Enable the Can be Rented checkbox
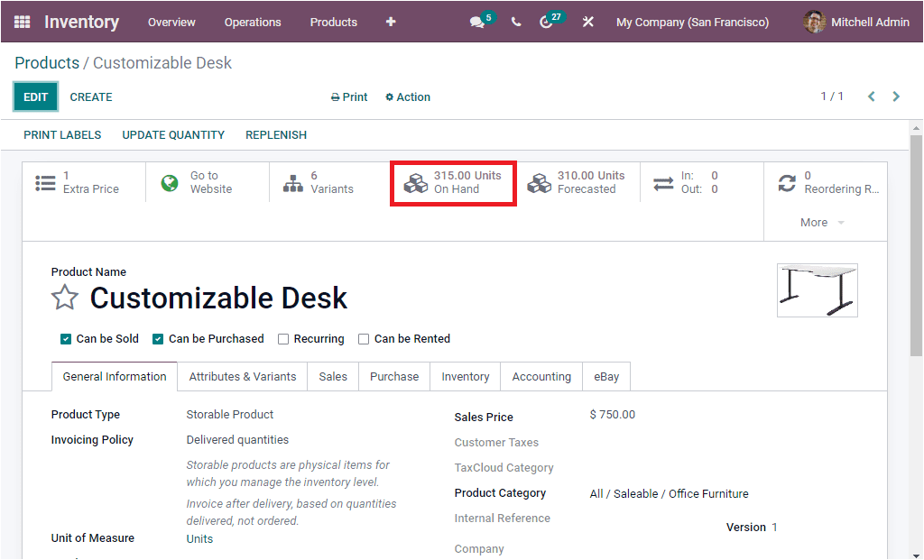924x560 pixels. 363,338
